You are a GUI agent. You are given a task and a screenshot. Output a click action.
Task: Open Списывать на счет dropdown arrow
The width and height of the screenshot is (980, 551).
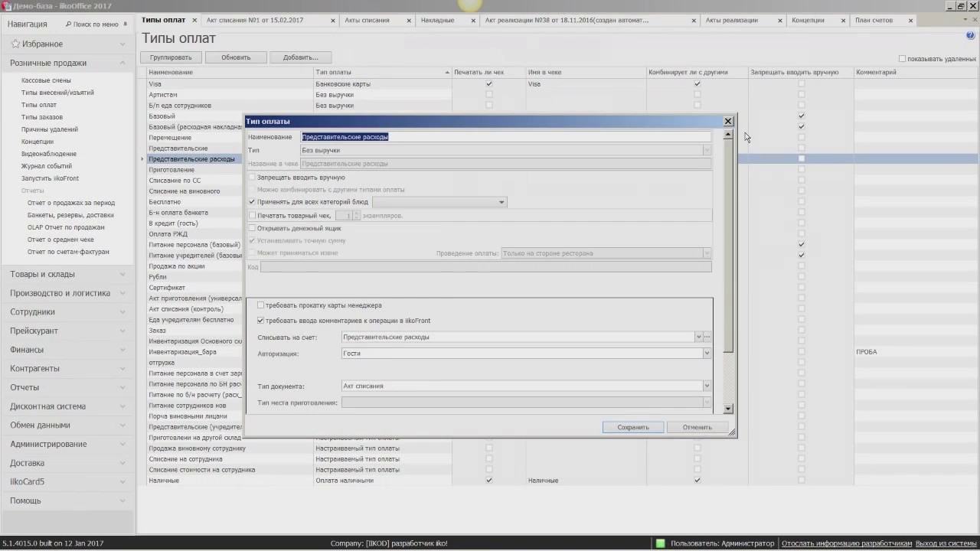click(698, 337)
